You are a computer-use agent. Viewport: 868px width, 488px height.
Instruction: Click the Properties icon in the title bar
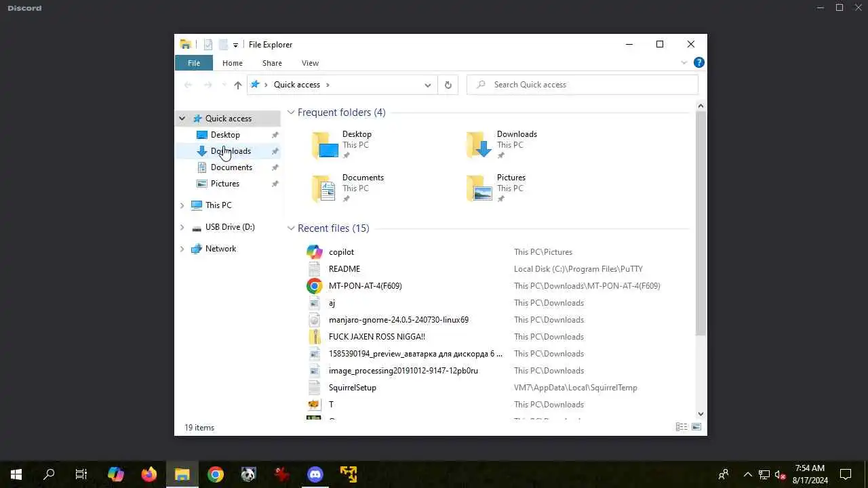click(208, 45)
